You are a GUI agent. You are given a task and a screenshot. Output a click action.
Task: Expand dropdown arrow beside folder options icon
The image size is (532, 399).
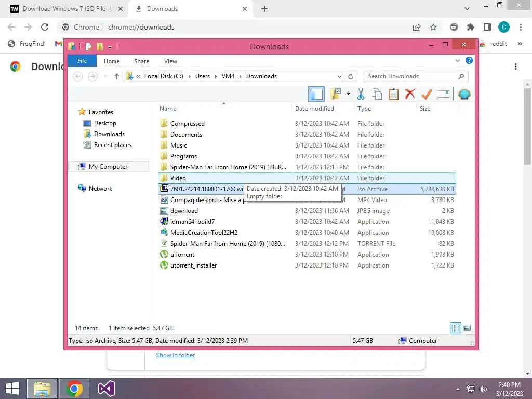(x=348, y=94)
